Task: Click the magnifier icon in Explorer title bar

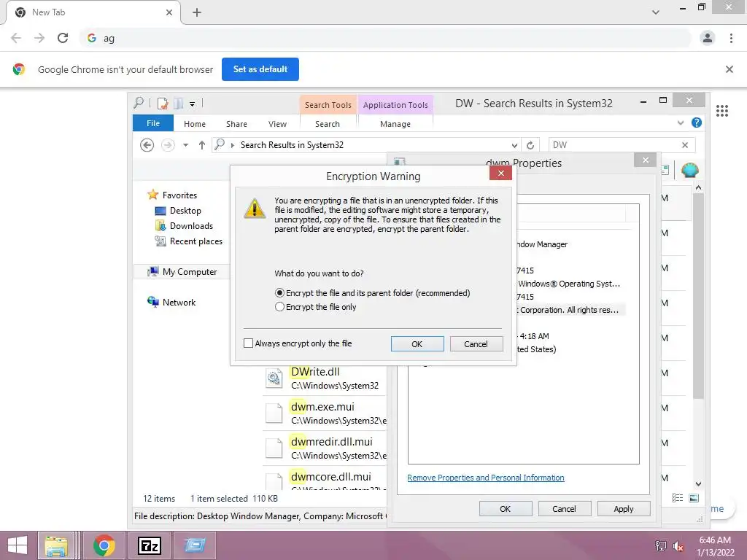Action: pyautogui.click(x=139, y=102)
